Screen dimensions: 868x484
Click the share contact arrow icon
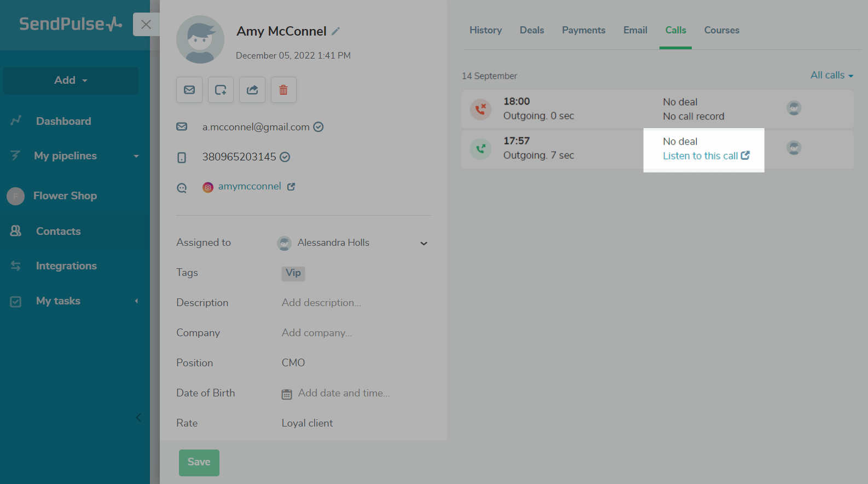tap(252, 90)
